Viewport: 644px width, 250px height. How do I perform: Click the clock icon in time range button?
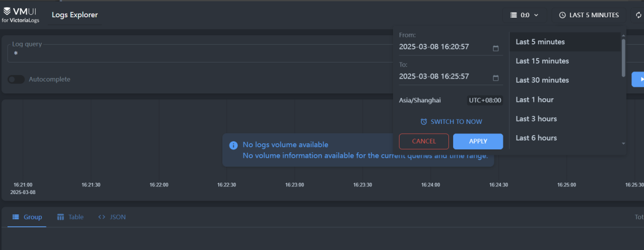coord(562,15)
